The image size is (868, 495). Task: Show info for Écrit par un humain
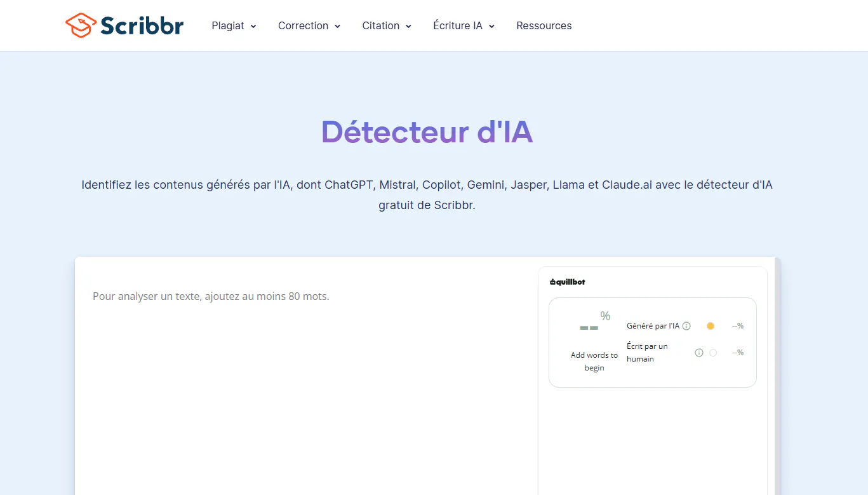coord(699,353)
